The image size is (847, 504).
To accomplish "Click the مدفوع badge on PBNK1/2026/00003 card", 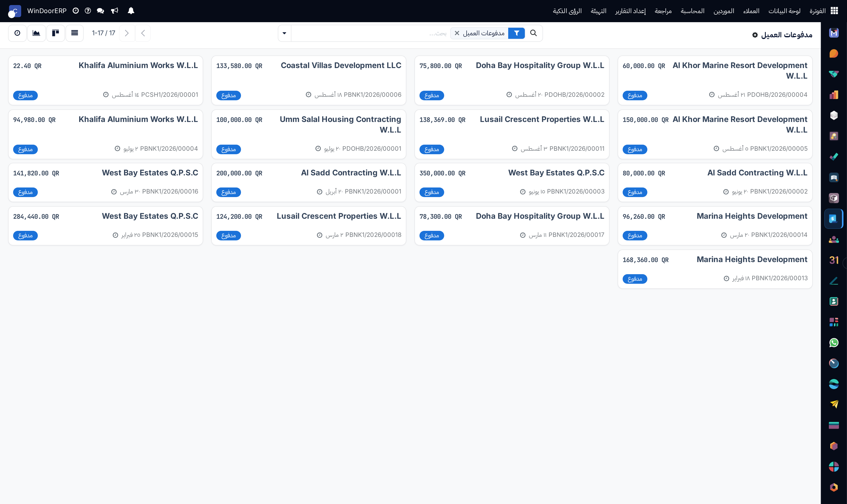I will click(432, 192).
